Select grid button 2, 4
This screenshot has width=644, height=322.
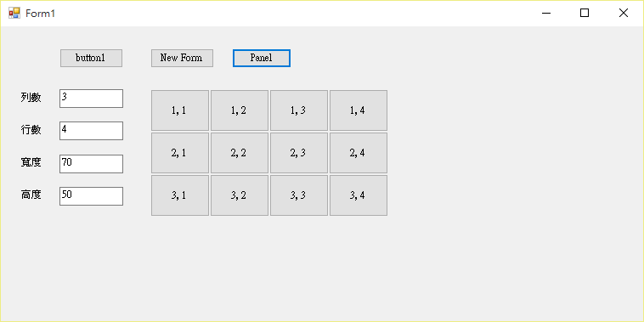click(x=359, y=153)
